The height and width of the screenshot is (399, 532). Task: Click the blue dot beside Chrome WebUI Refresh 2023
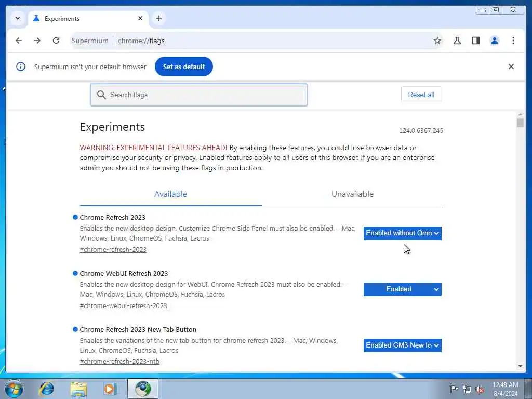75,273
